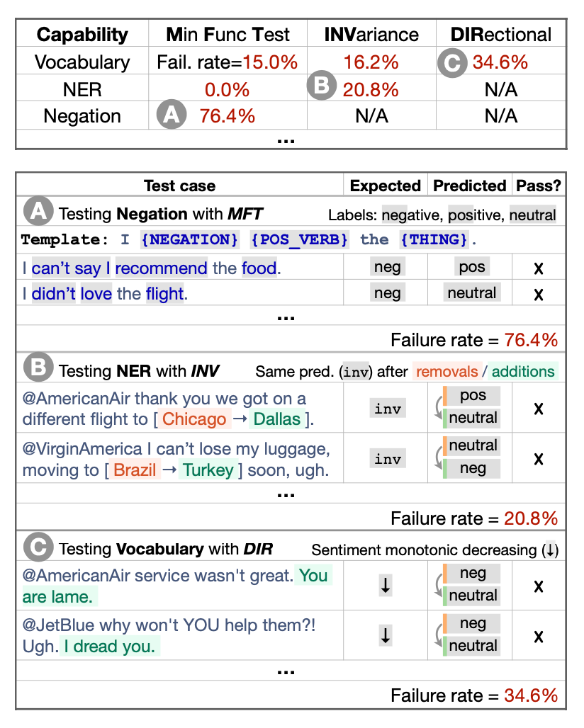
Task: Click the circled A badge beside 76.4% in the top table
Action: coord(170,115)
